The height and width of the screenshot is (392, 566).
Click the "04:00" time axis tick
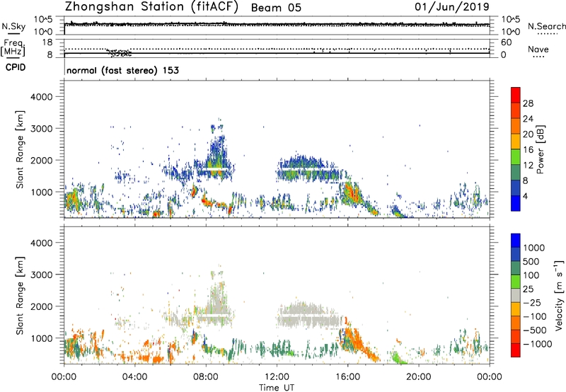point(135,377)
